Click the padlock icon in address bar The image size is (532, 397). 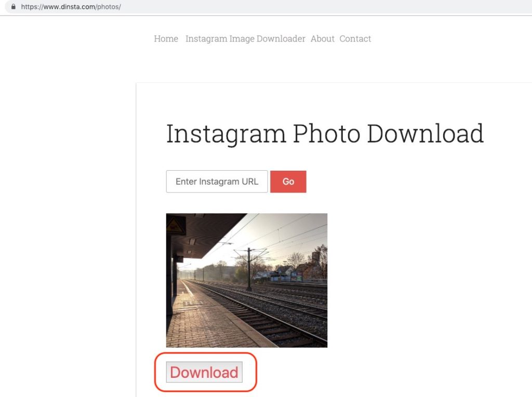pos(13,7)
